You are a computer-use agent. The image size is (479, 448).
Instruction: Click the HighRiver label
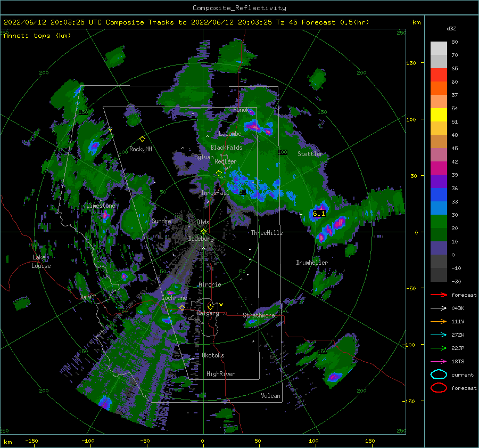221,374
